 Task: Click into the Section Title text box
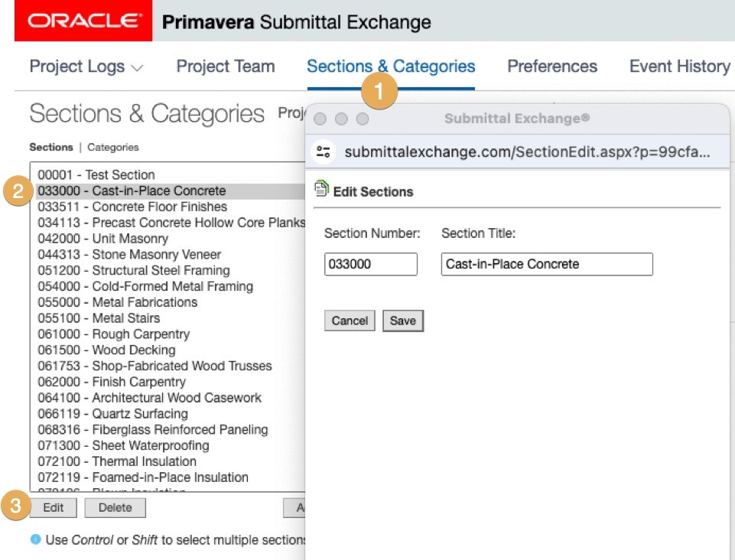547,264
